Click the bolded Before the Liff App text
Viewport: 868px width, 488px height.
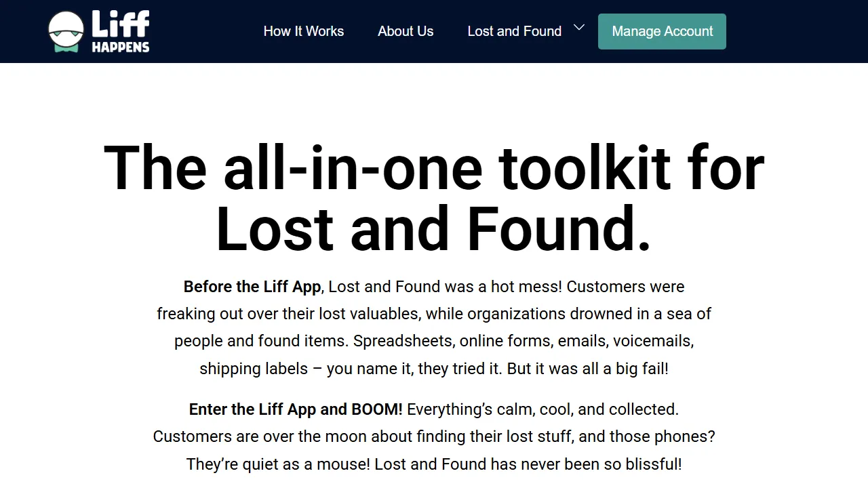click(252, 286)
